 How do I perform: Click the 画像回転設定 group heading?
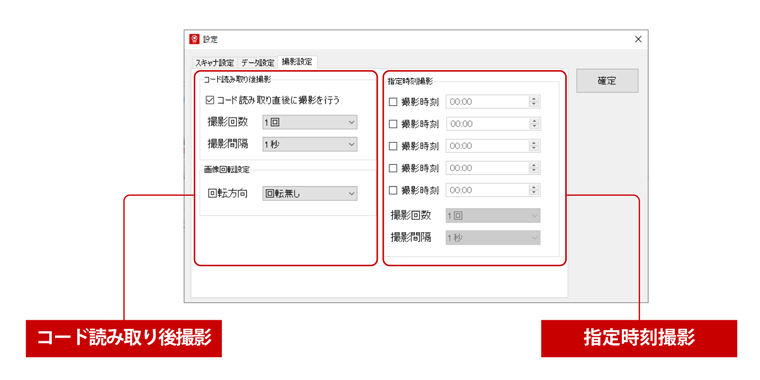[226, 170]
